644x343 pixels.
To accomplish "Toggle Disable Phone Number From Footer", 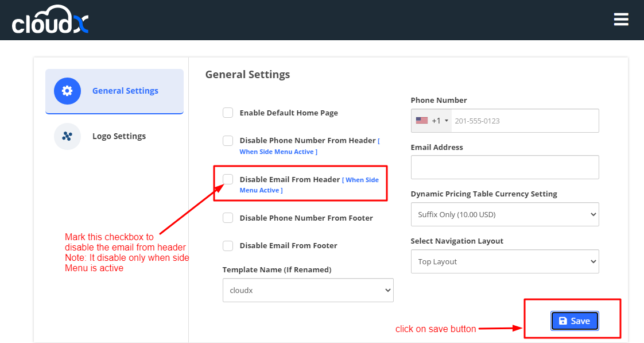I will pos(228,218).
